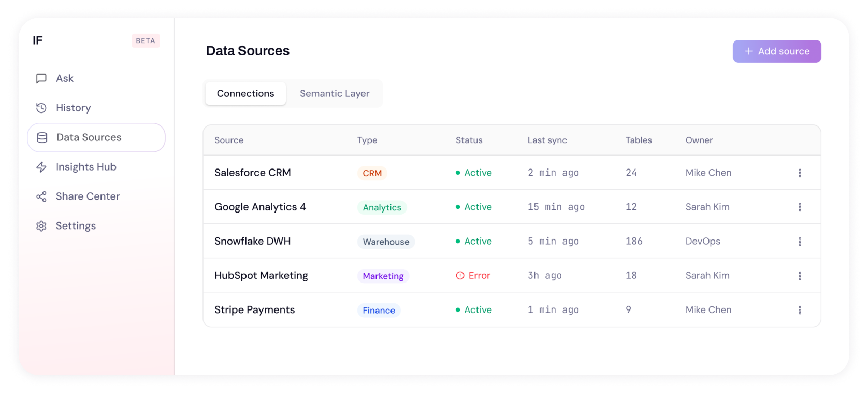This screenshot has width=868, height=395.
Task: Click the '1 min ago' sync time
Action: tap(553, 309)
